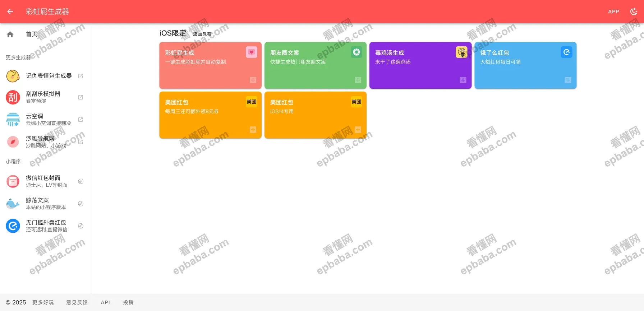Open the 沙雕导航网 entry
This screenshot has height=311, width=644.
pos(46,142)
